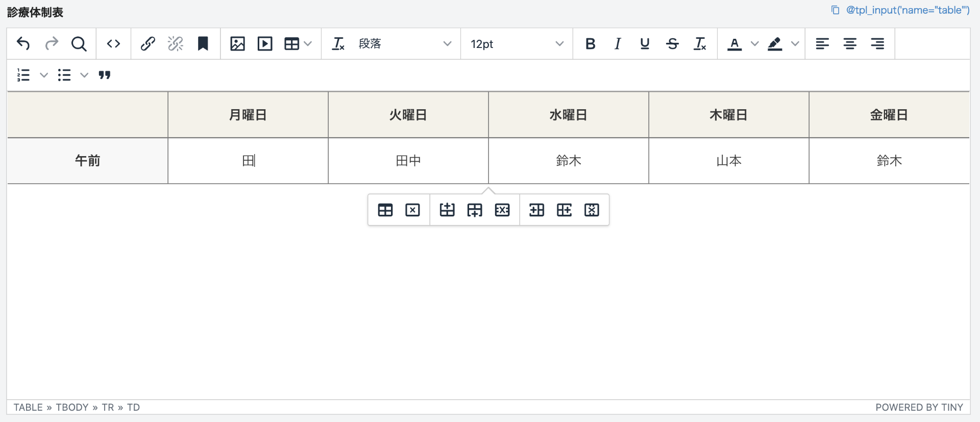Click the empty top-left header cell
The width and height of the screenshot is (980, 422).
click(87, 115)
